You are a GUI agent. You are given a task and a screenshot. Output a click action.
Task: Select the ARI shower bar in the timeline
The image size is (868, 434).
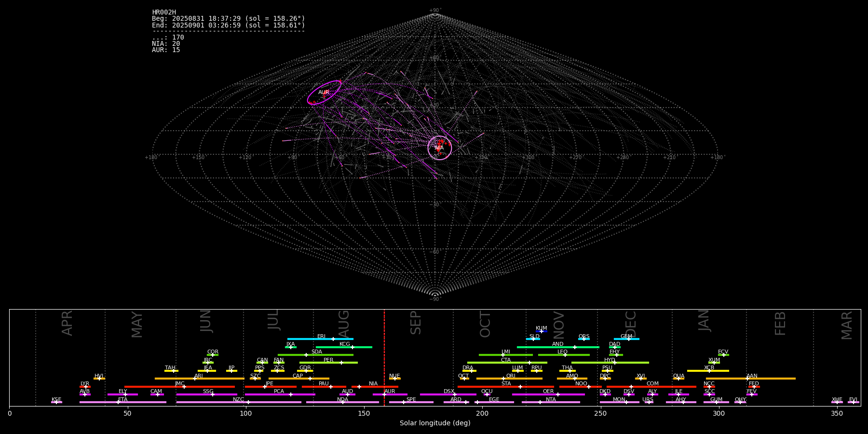(x=199, y=379)
